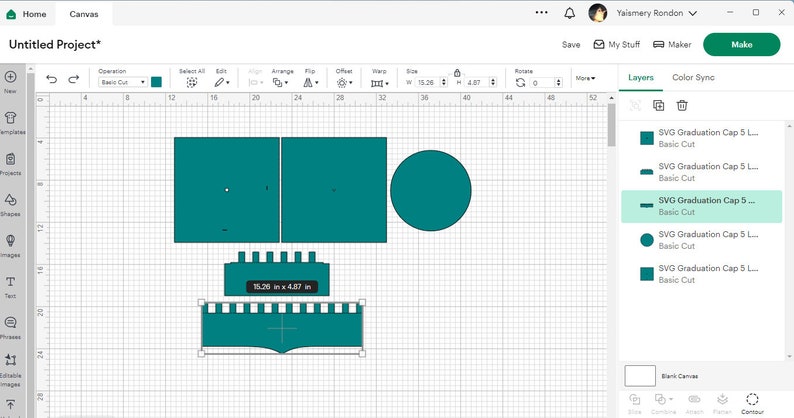The height and width of the screenshot is (418, 794).
Task: Open the Shapes sidebar tool
Action: (x=10, y=200)
